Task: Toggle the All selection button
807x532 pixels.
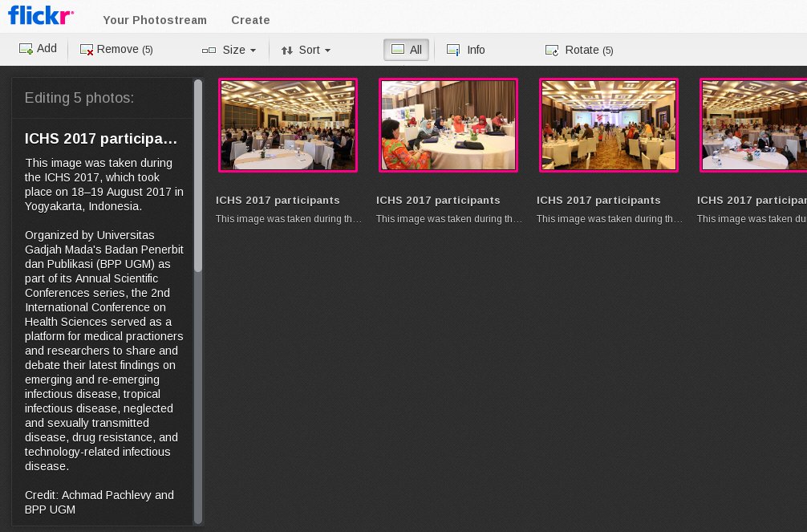Action: [x=406, y=50]
